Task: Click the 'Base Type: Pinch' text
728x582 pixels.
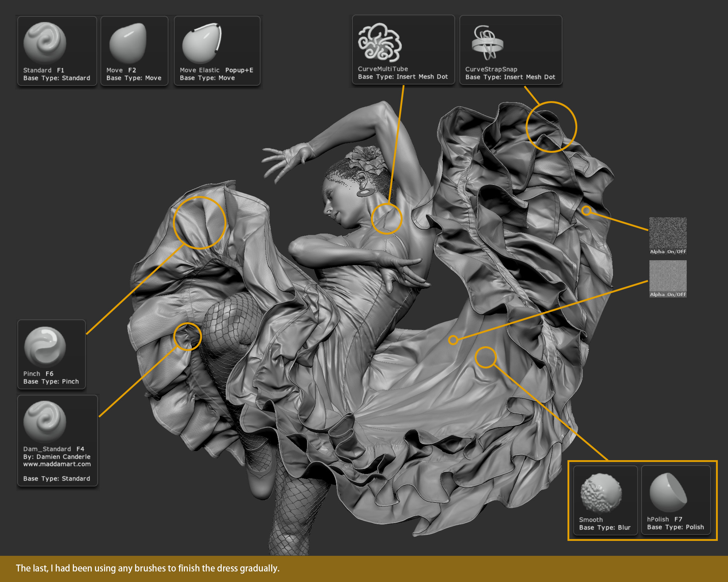Action: coord(51,382)
